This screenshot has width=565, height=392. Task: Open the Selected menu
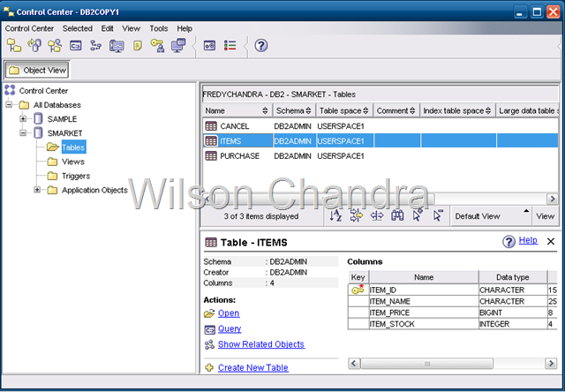(x=78, y=28)
